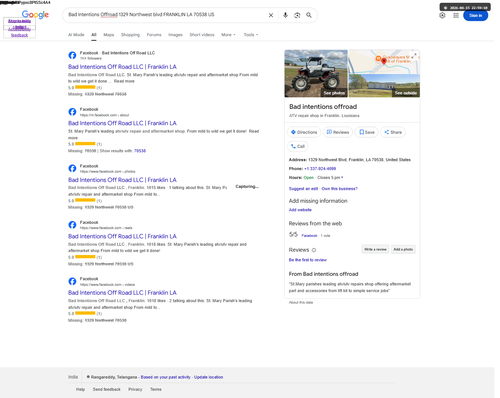
Task: Clear the search box with the X icon
Action: pyautogui.click(x=271, y=15)
